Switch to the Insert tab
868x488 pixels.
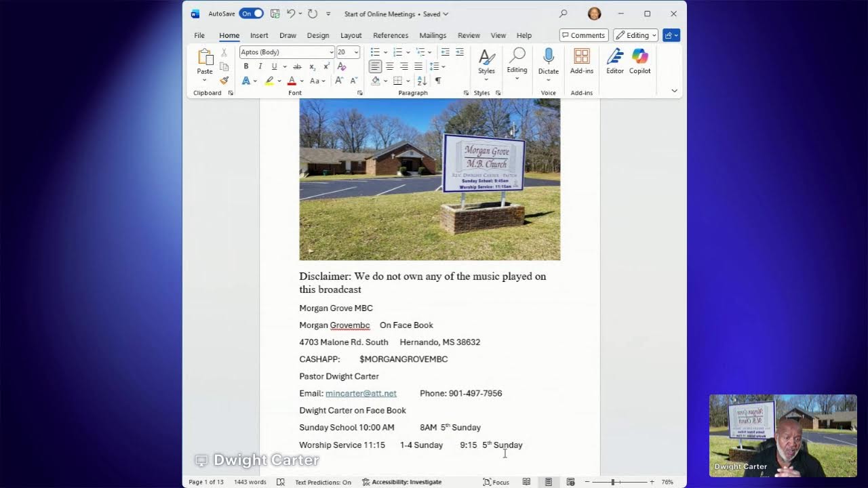259,35
